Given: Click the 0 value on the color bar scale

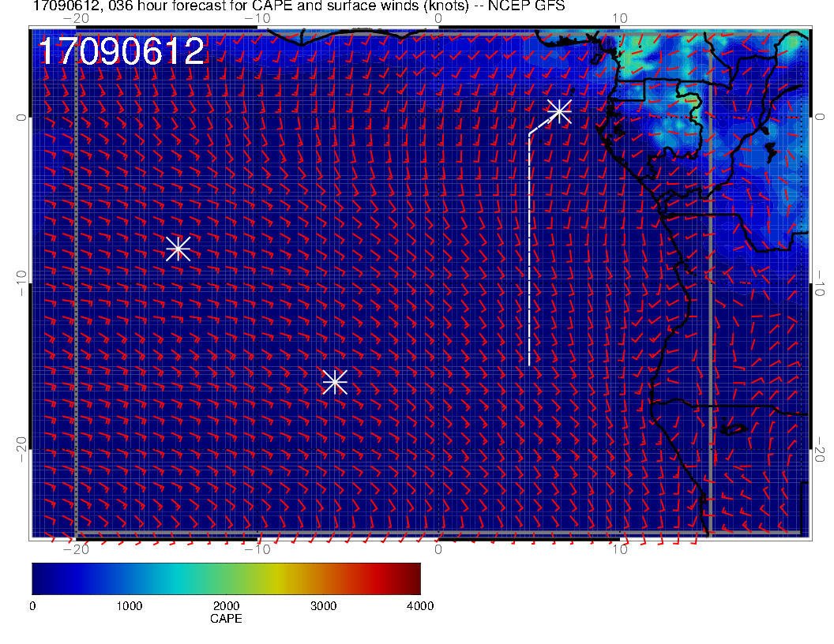Looking at the screenshot, I should pyautogui.click(x=32, y=606).
